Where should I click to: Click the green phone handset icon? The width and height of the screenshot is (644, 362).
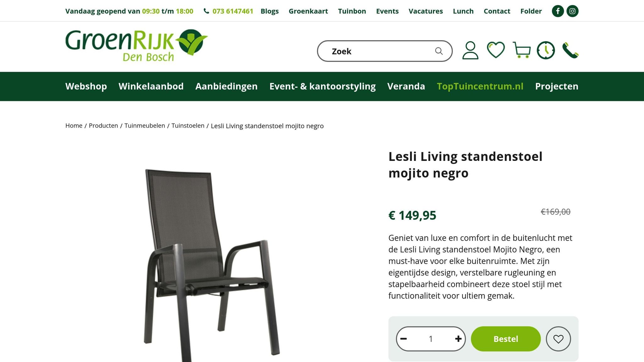(x=570, y=50)
